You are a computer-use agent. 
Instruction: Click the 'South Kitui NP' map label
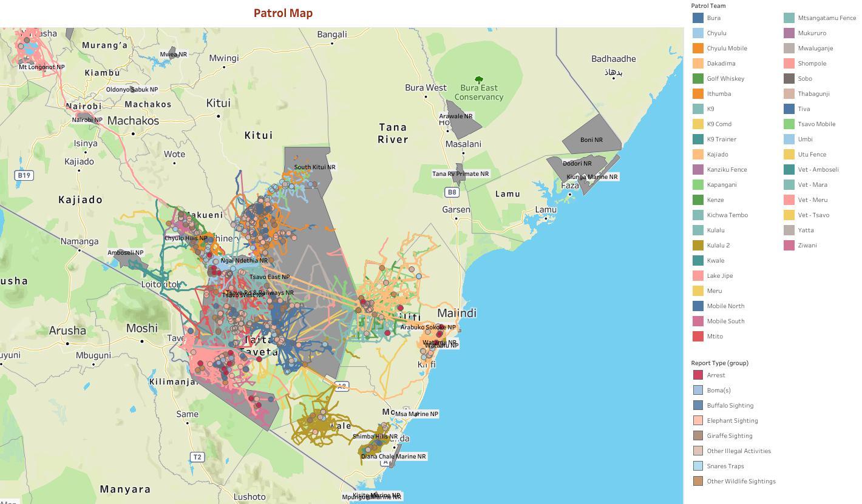[314, 167]
